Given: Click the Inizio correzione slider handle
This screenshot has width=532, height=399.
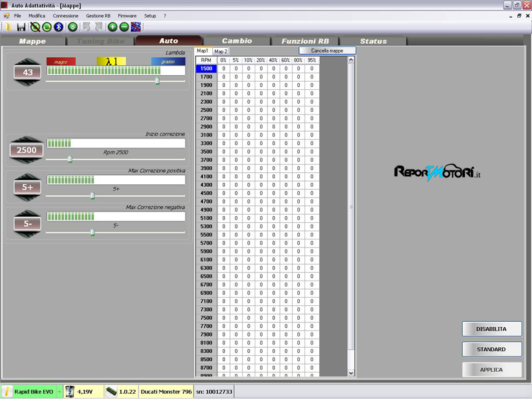Looking at the screenshot, I should click(x=70, y=159).
